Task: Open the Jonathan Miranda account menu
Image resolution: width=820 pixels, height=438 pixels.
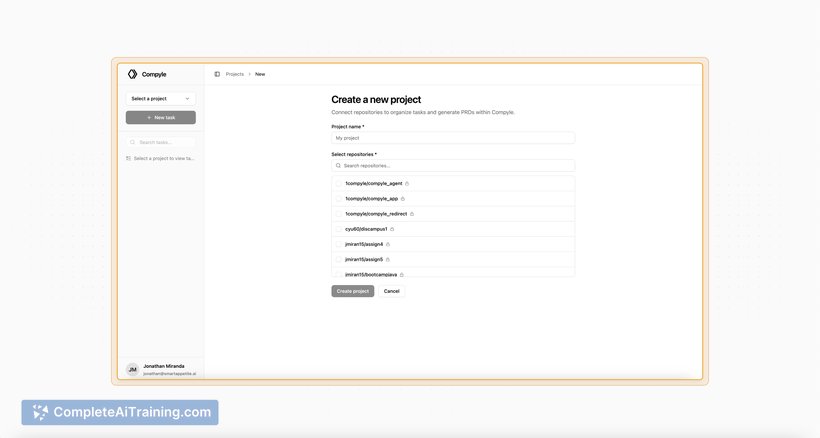Action: (x=165, y=369)
